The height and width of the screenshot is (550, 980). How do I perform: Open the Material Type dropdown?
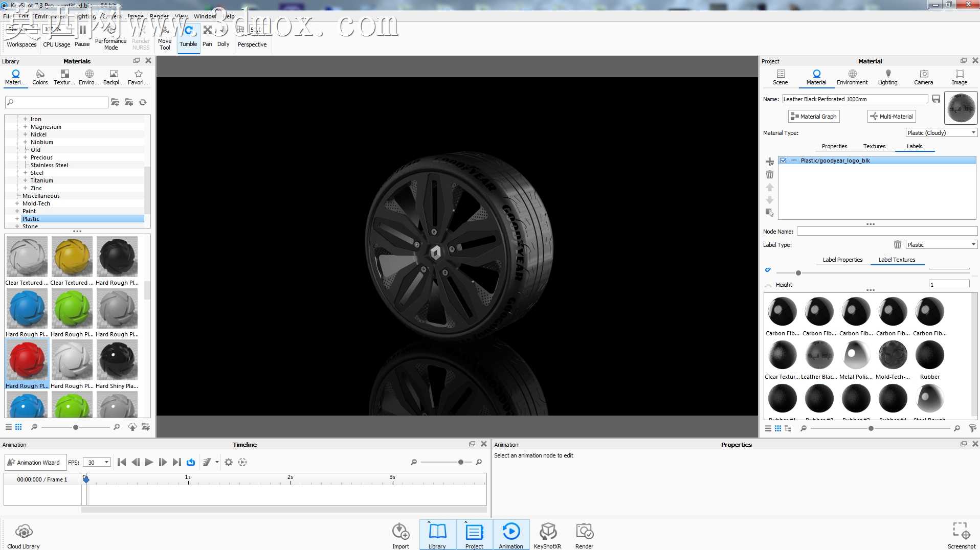[x=941, y=132]
